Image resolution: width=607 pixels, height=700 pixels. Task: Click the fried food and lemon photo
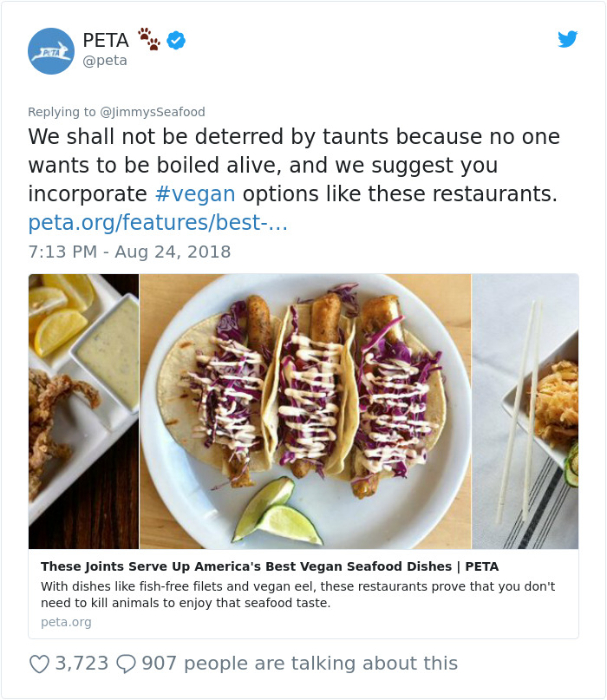point(82,408)
